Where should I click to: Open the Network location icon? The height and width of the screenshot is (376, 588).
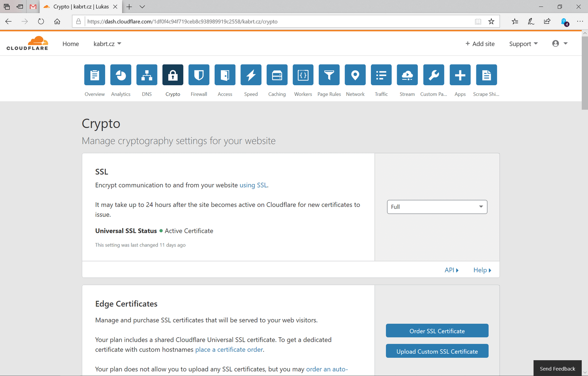[x=355, y=75]
